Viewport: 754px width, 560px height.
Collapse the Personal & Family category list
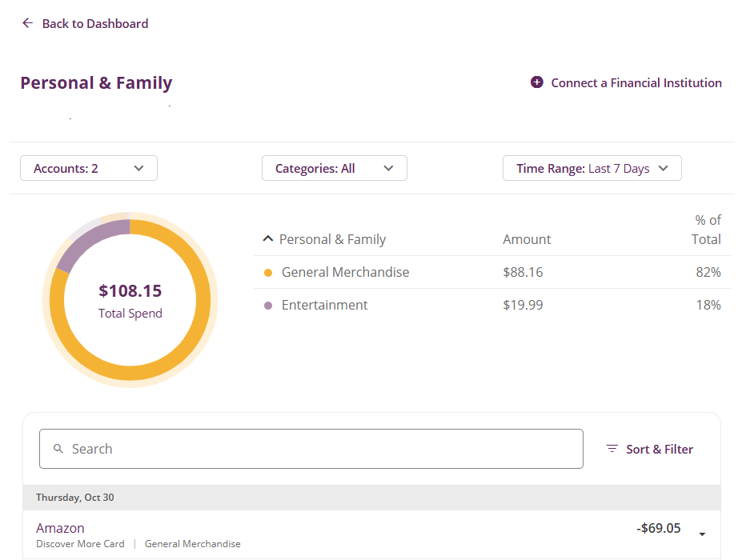pos(267,238)
